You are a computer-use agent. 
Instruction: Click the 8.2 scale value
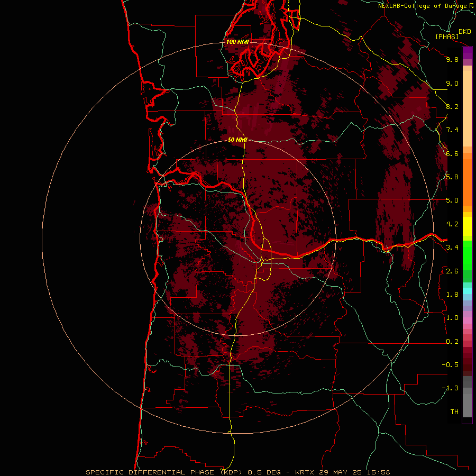pyautogui.click(x=452, y=106)
